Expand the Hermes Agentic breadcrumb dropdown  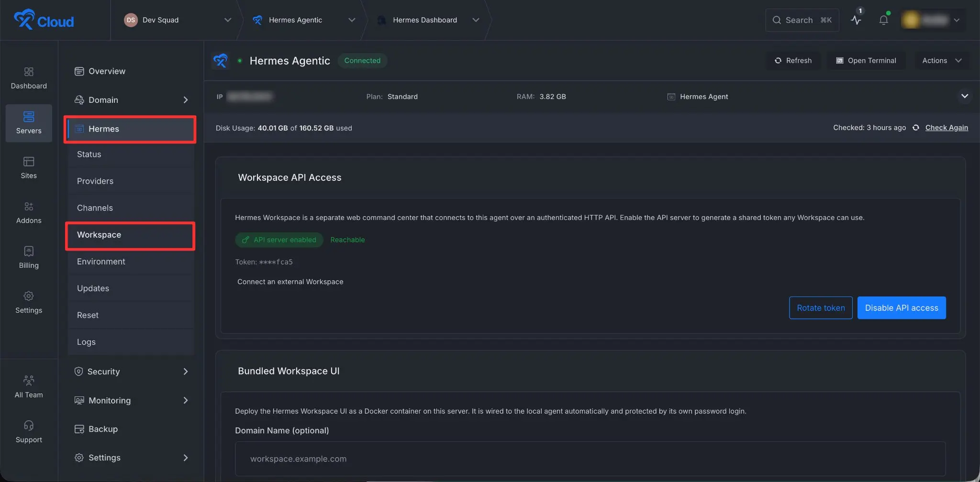[352, 20]
